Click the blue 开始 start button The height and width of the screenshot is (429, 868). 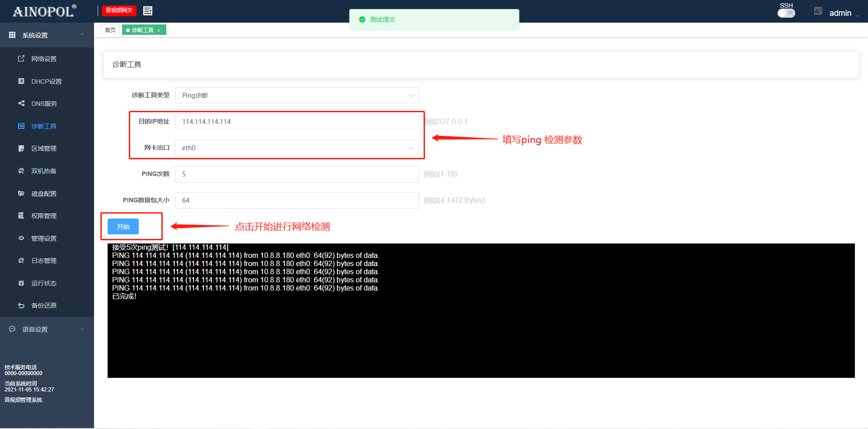pos(123,227)
